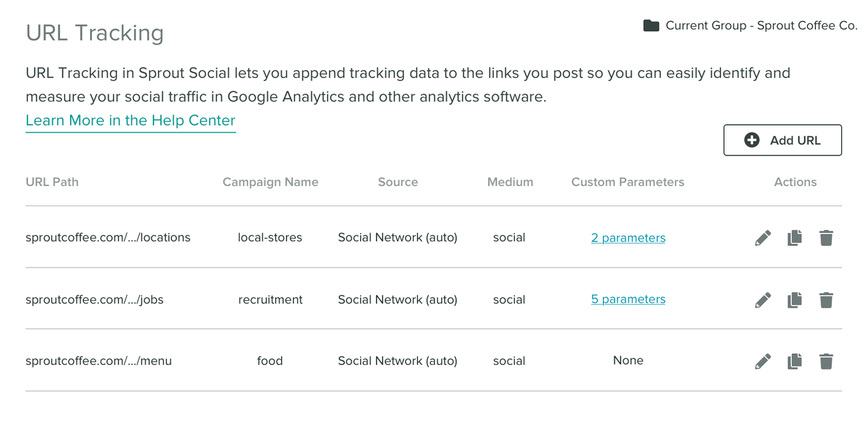The width and height of the screenshot is (868, 425).
Task: Open the 5 parameters link for jobs
Action: tap(628, 300)
